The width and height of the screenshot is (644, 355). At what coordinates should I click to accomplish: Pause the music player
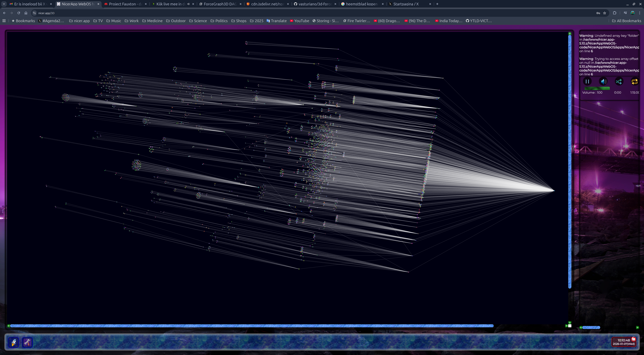587,82
